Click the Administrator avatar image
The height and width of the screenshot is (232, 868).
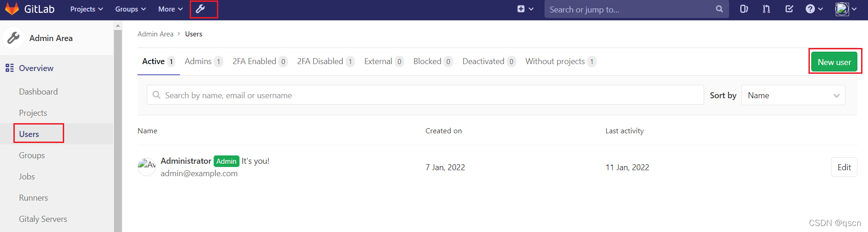click(147, 167)
